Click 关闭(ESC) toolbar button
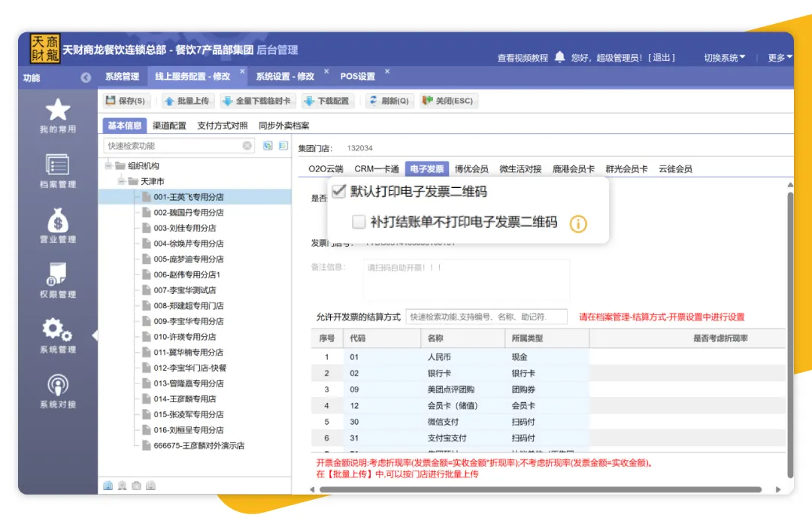 448,101
